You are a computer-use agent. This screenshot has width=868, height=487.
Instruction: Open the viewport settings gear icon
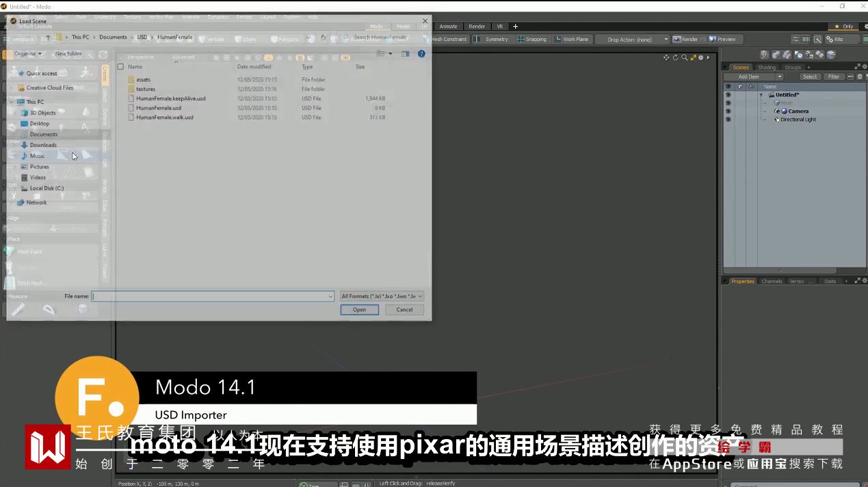tap(700, 57)
